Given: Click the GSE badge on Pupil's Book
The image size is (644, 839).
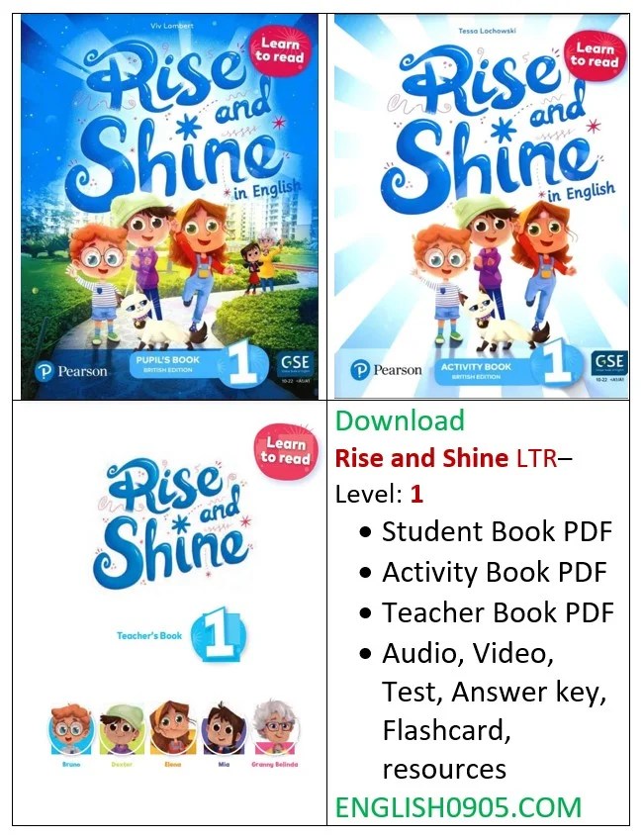Looking at the screenshot, I should point(295,369).
